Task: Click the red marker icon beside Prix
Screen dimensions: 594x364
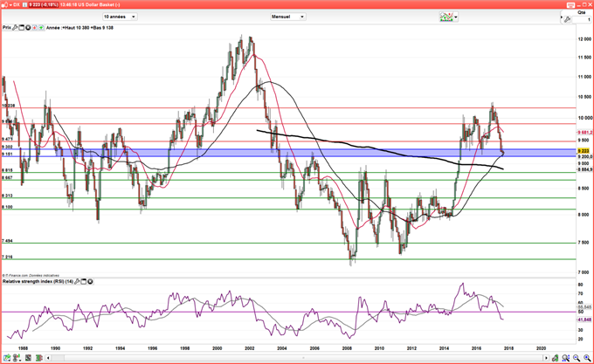Action: tap(34, 28)
